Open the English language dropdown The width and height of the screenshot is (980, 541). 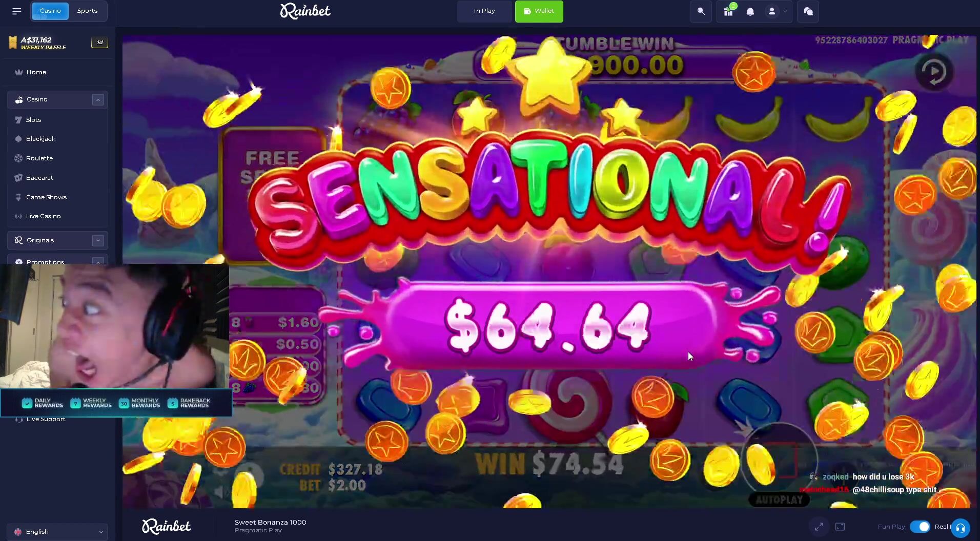click(x=57, y=532)
